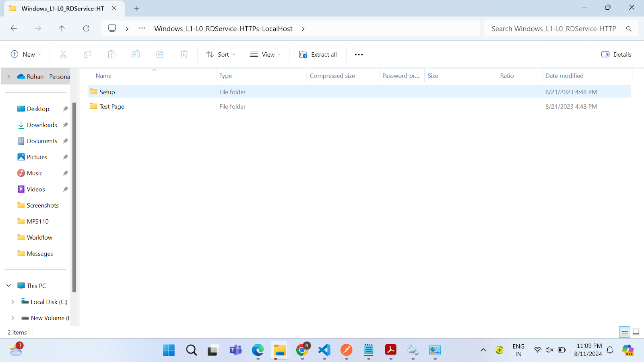The height and width of the screenshot is (362, 644).
Task: Click the Delete trash icon
Action: point(184,54)
